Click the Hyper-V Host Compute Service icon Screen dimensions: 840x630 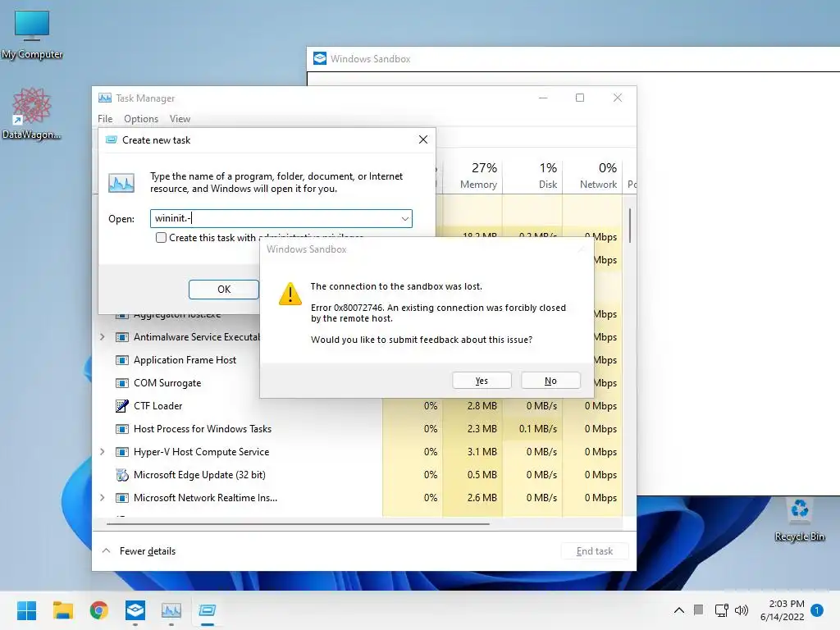coord(122,452)
